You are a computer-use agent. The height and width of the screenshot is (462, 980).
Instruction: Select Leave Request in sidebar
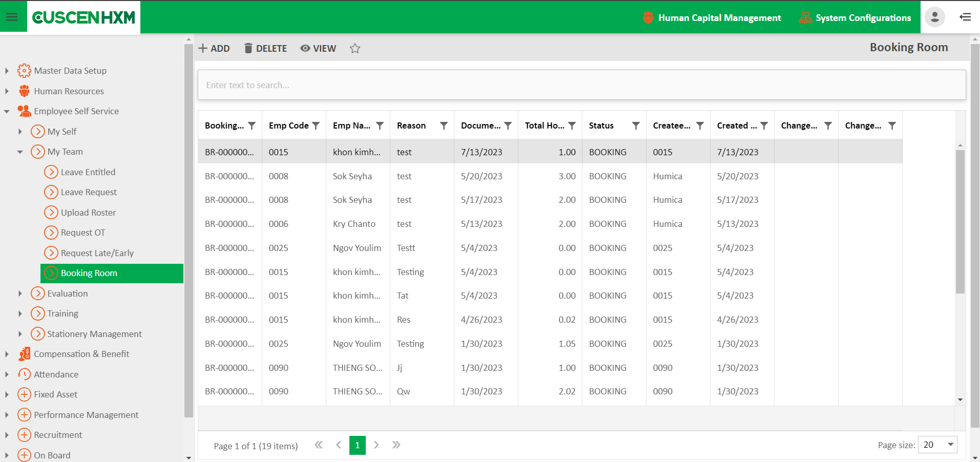(89, 192)
